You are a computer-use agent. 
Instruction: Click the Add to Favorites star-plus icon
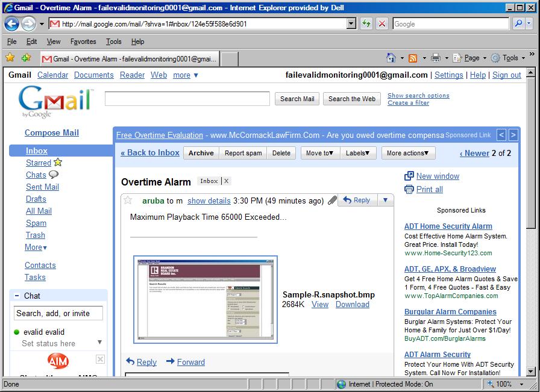[26, 57]
